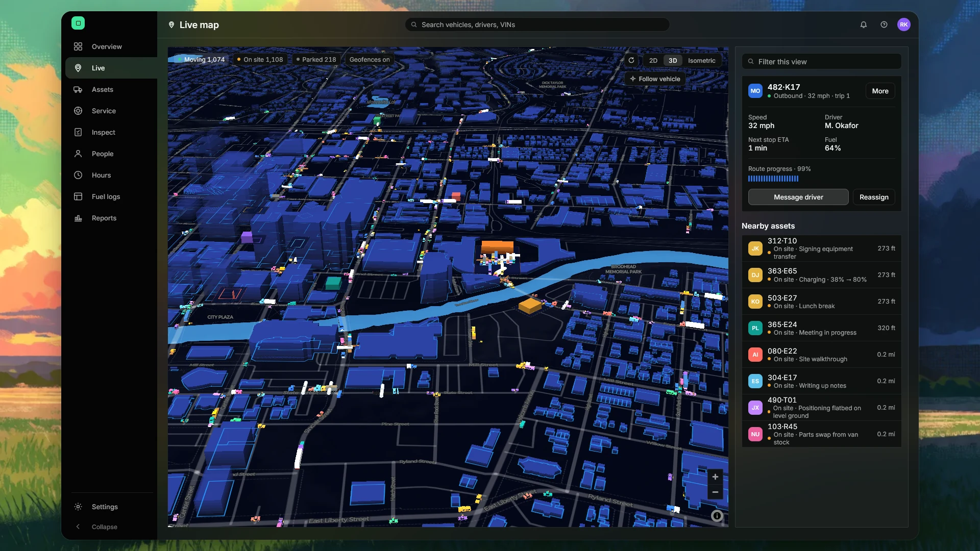980x551 pixels.
Task: Open the Fuel logs section
Action: [x=106, y=196]
